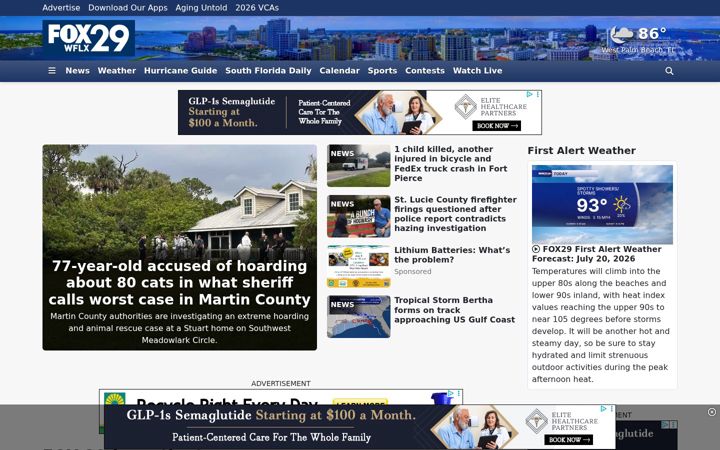Click the Advertise link
This screenshot has width=720, height=450.
click(61, 8)
